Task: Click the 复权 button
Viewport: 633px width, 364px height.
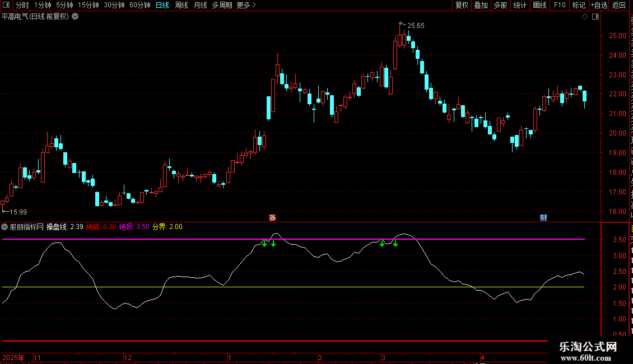Action: [x=462, y=5]
